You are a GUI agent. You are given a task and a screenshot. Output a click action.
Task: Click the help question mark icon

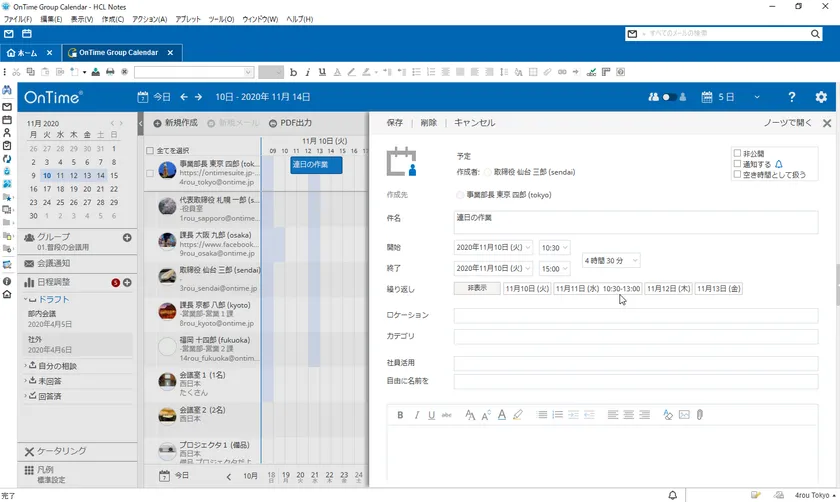pyautogui.click(x=792, y=97)
